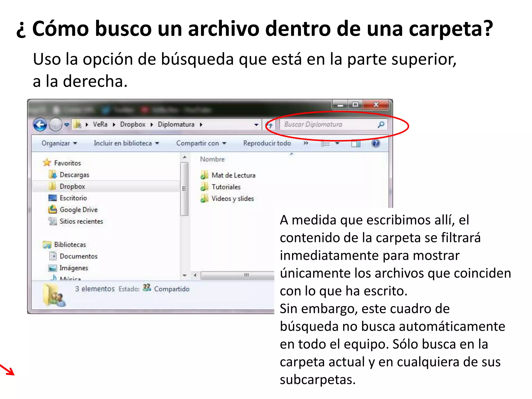Screen dimensions: 532x399
Task: Open the Imágenes library
Action: (74, 268)
